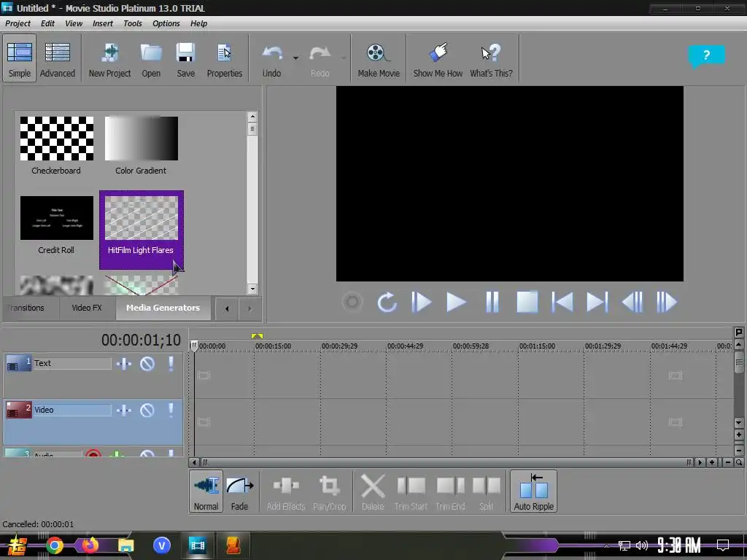
Task: Open the Edit menu
Action: point(47,23)
